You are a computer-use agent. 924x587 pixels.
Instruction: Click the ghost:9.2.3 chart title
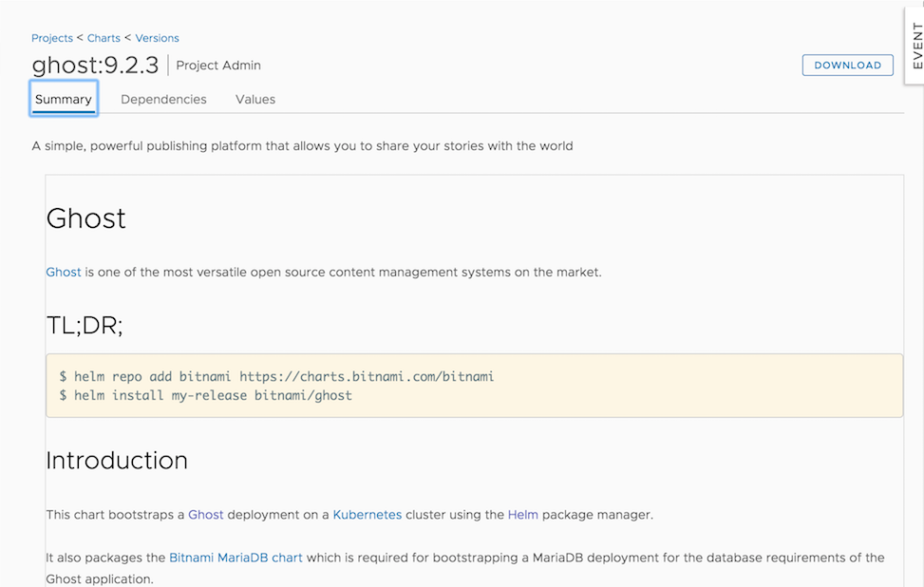(x=95, y=66)
